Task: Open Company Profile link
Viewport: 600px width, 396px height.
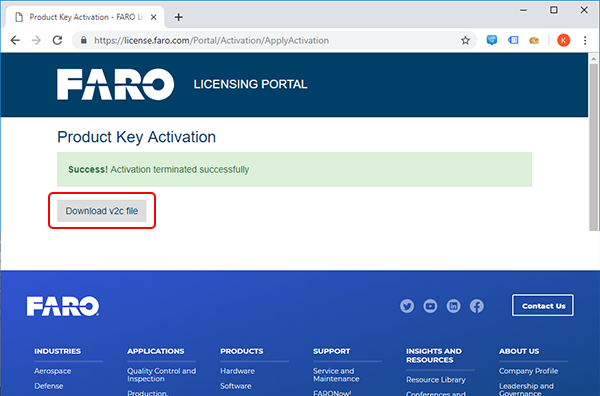Action: pyautogui.click(x=528, y=371)
